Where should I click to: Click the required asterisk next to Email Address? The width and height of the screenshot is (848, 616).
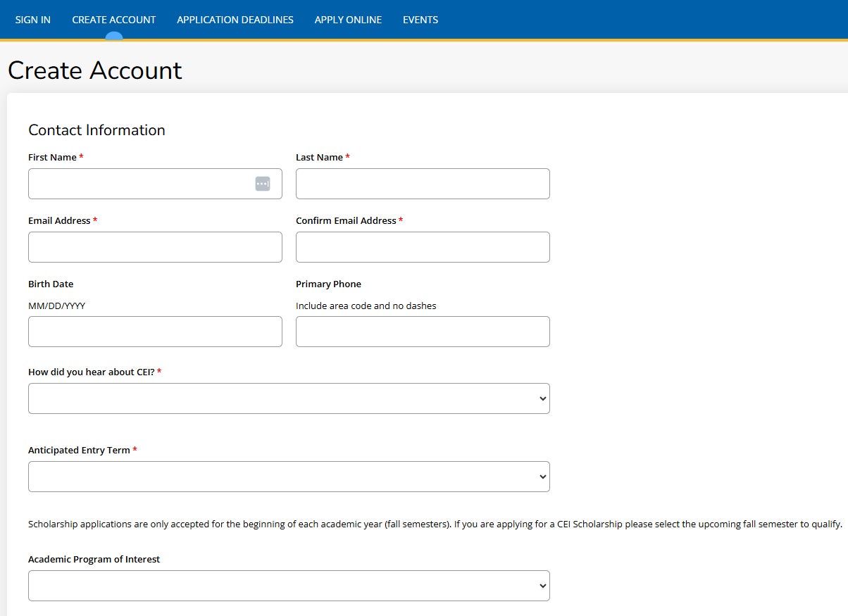click(96, 220)
